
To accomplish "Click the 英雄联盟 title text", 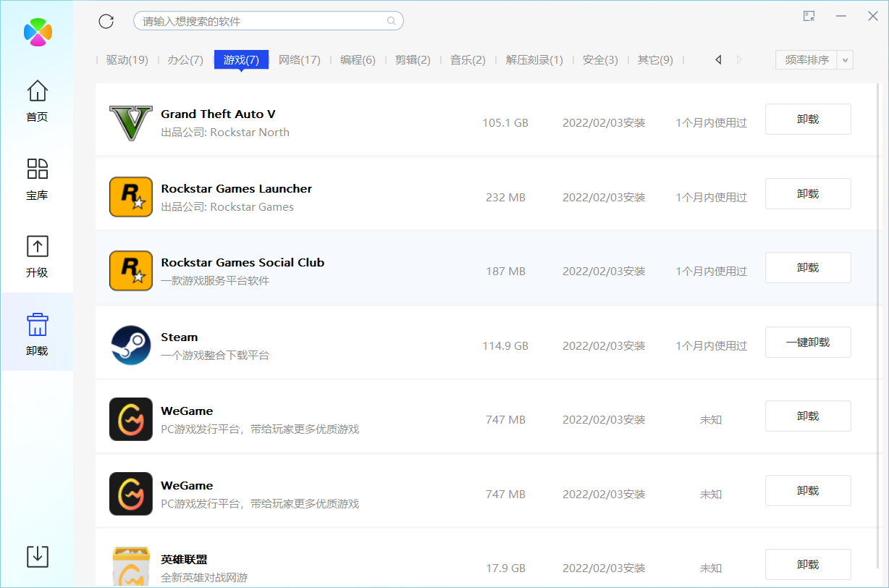I will click(184, 560).
